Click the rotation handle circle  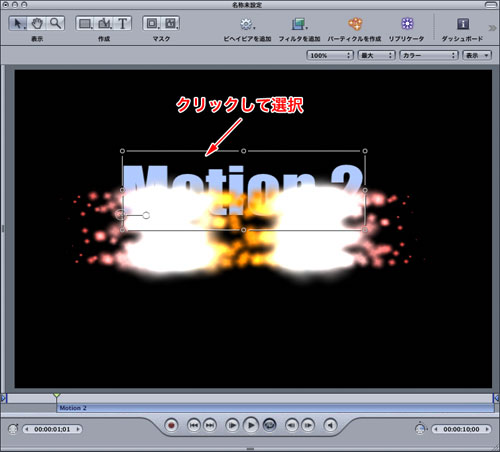146,215
